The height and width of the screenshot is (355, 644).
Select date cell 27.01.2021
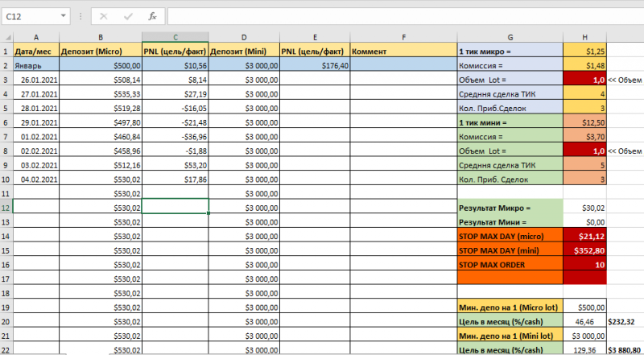coord(36,94)
